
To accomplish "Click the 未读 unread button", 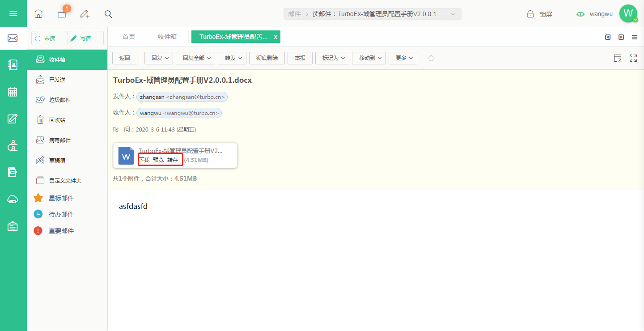I will tap(49, 38).
